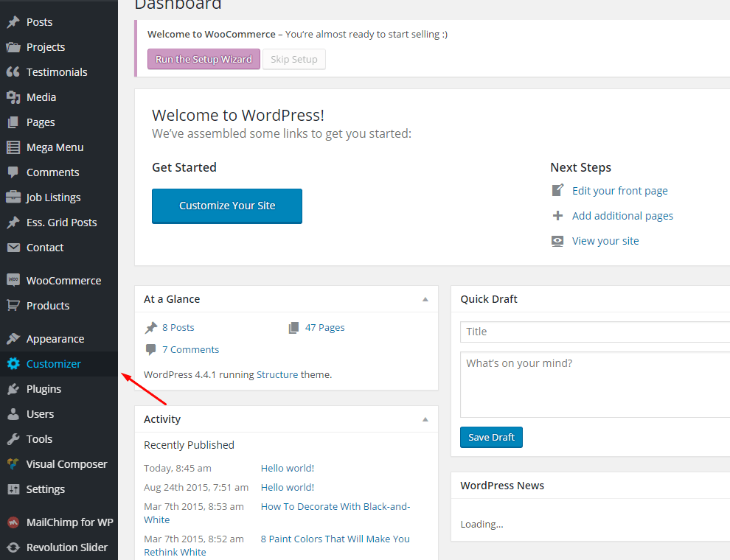The height and width of the screenshot is (560, 730).
Task: Open the Add additional pages link
Action: 622,216
